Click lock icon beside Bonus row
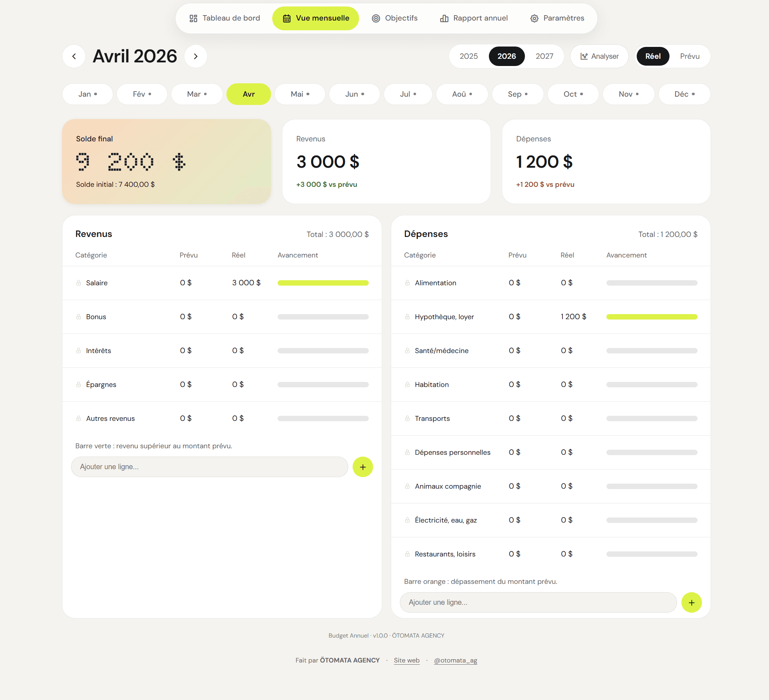The image size is (769, 700). [79, 317]
